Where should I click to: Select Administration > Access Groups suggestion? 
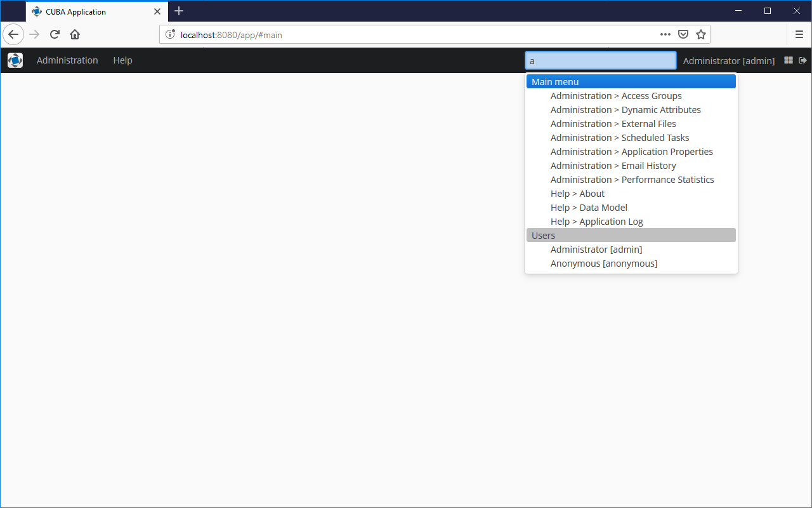point(631,96)
